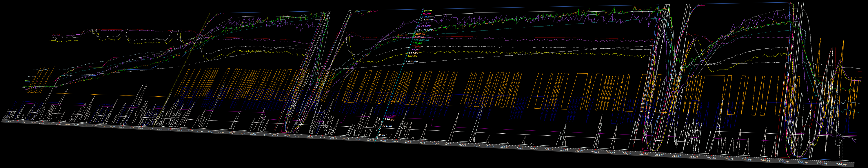Click time axis tick 263,96
868x168 pixels.
pos(579,151)
